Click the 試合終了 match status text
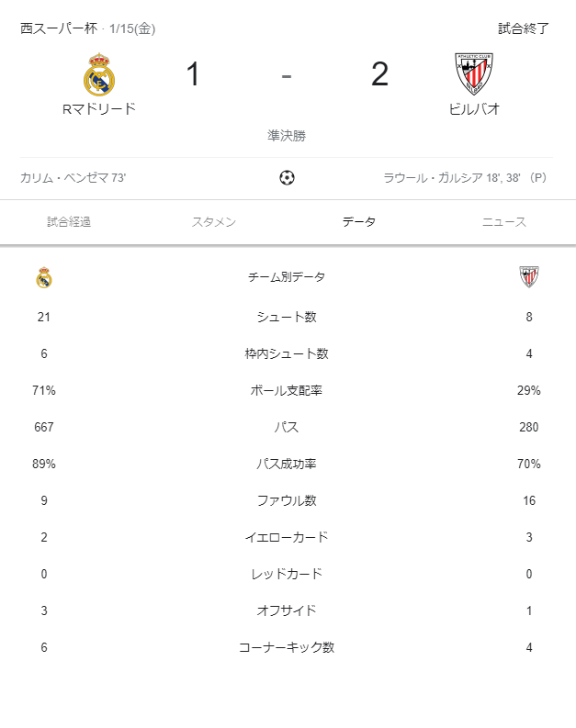 point(524,28)
